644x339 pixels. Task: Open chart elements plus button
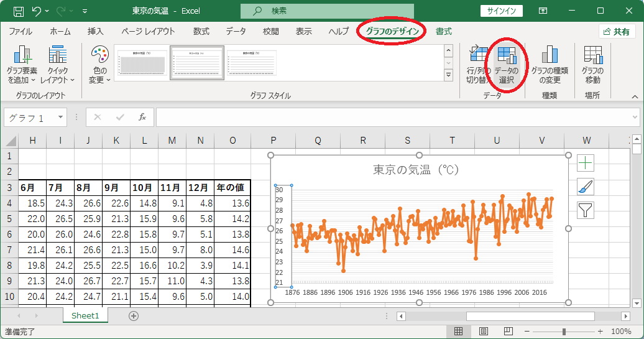(x=586, y=163)
